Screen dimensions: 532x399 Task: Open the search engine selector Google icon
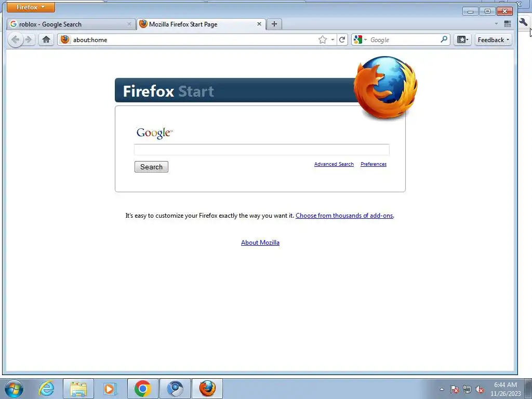tap(360, 39)
